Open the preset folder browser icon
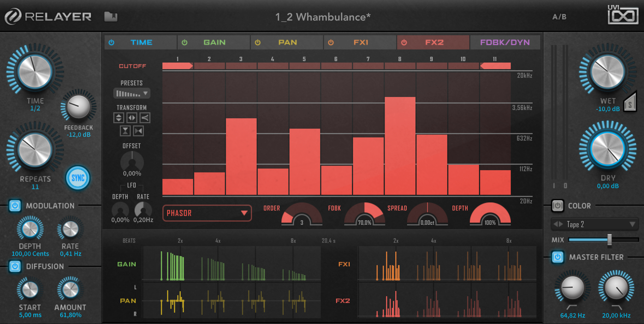 pos(111,17)
